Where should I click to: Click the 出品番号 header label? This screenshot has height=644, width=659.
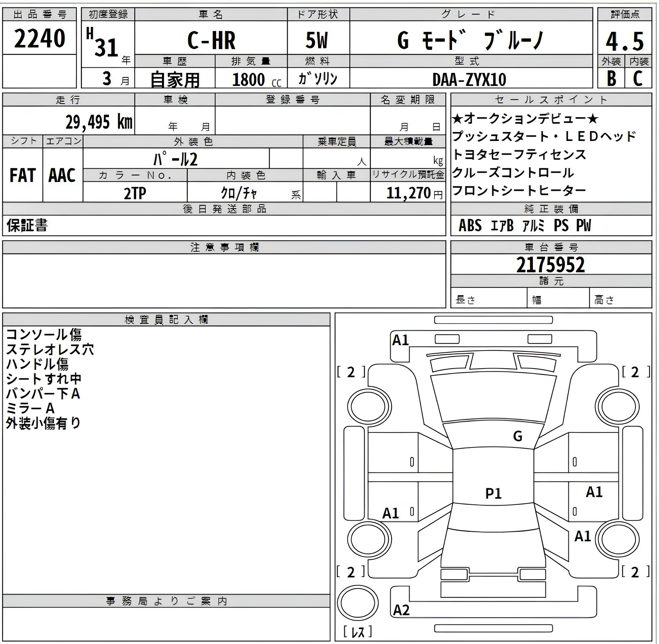click(39, 15)
